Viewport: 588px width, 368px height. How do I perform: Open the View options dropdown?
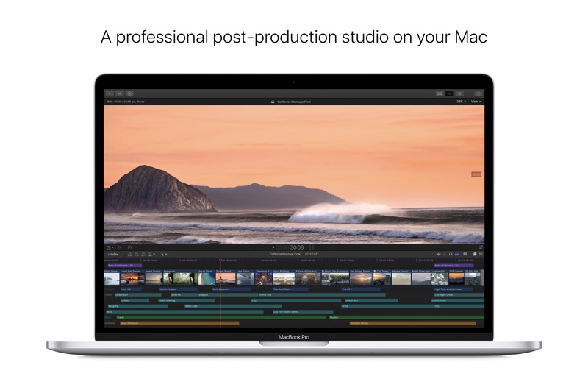point(476,102)
